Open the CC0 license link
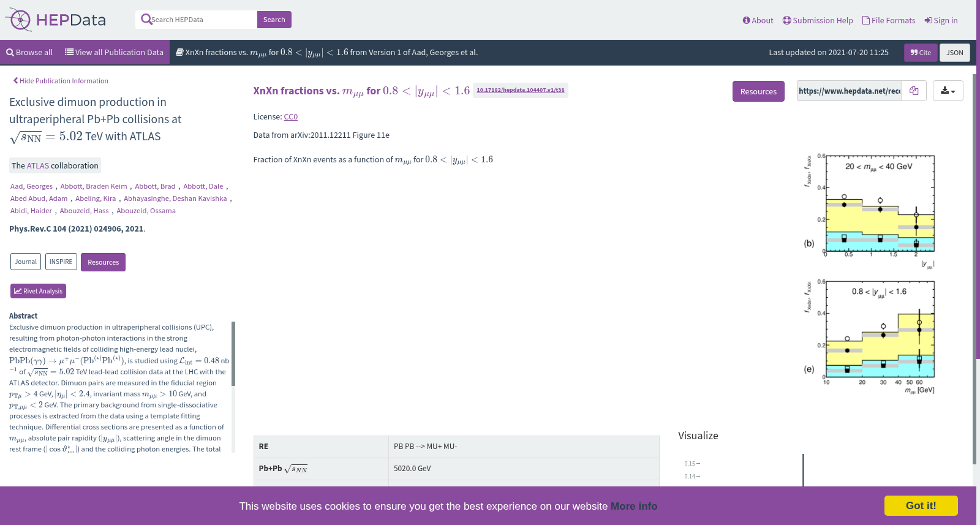The width and height of the screenshot is (980, 525). point(291,116)
